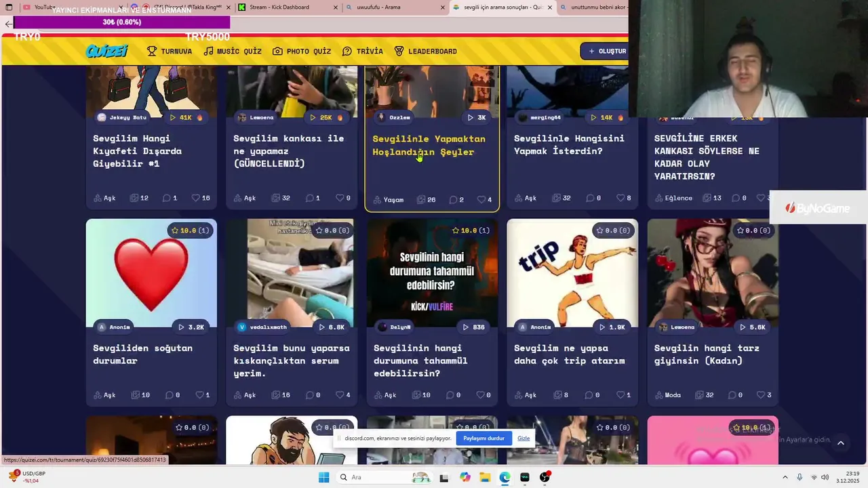Viewport: 868px width, 488px height.
Task: Click browser back arrow
Action: (x=8, y=24)
